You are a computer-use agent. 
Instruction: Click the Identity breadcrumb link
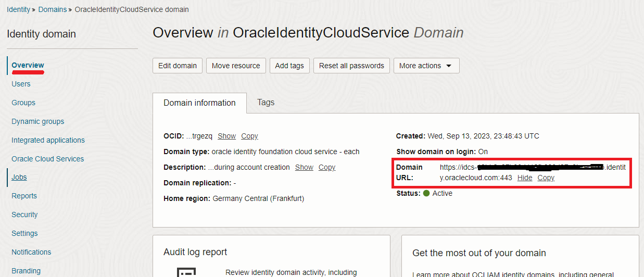pyautogui.click(x=18, y=9)
